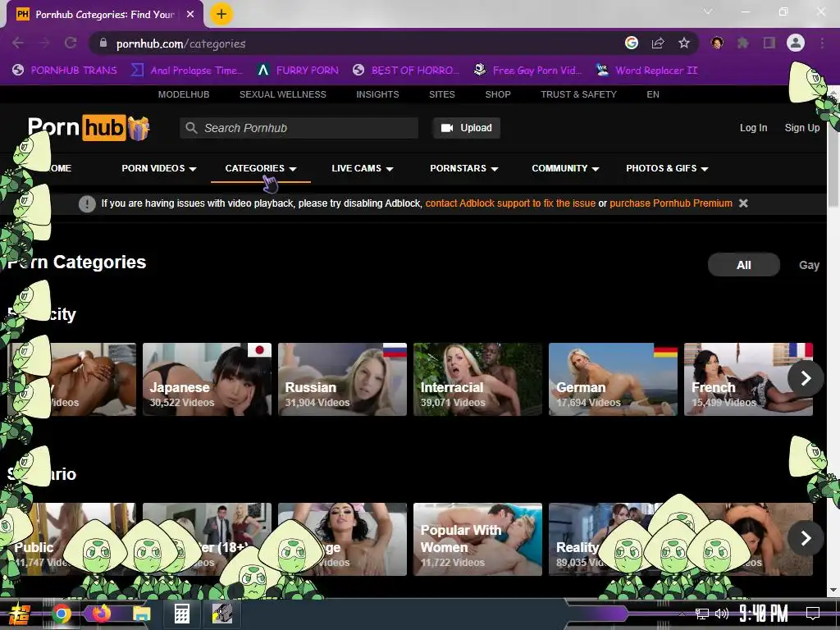Screen dimensions: 840x630
Task: Open the notification center icon
Action: coord(813,613)
